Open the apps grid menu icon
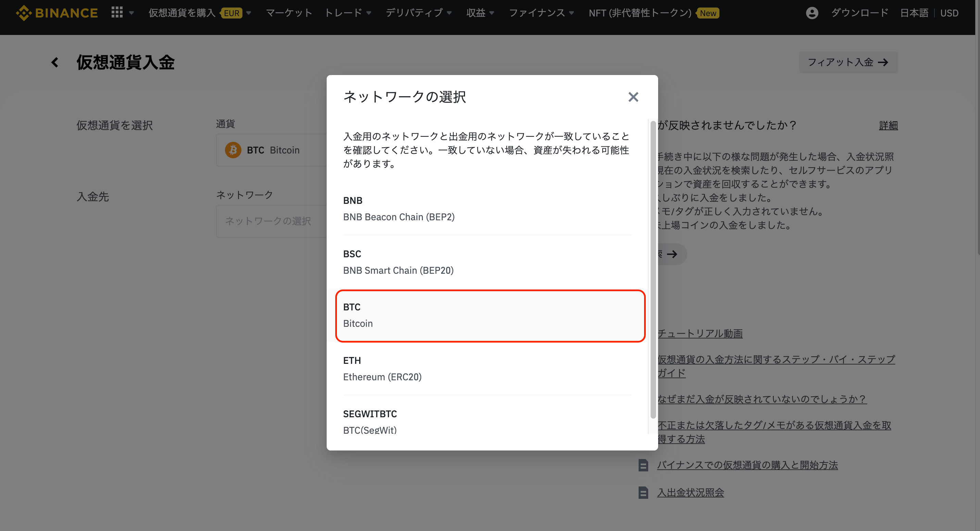The height and width of the screenshot is (531, 980). click(117, 13)
